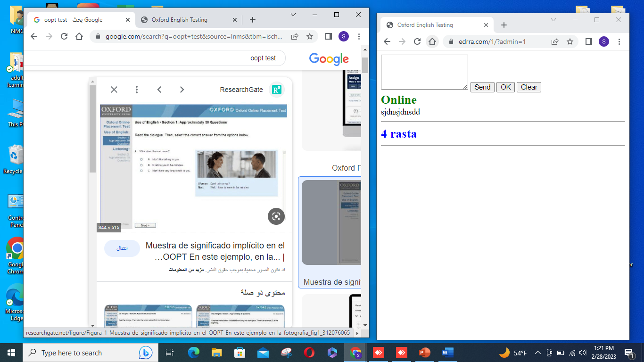Click the ResearchGate source name
The height and width of the screenshot is (362, 644).
click(241, 90)
